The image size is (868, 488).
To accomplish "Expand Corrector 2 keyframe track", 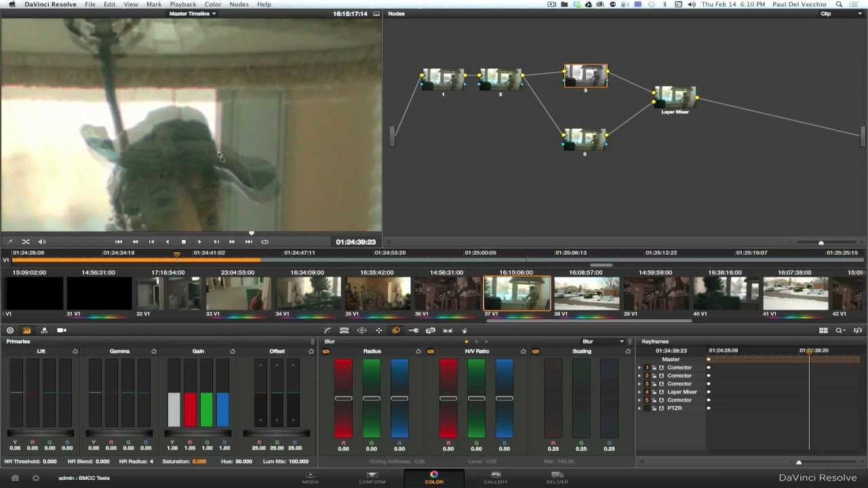I will [639, 375].
